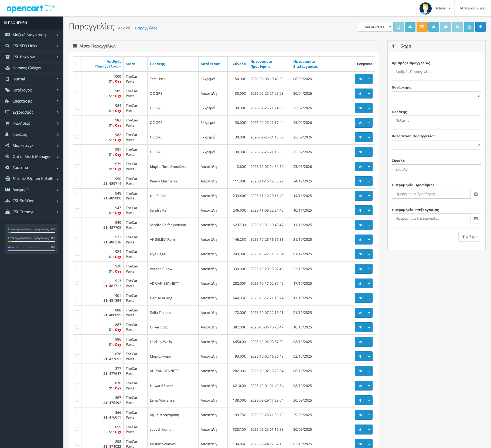Click the Πελάτης filter input field
This screenshot has height=448, width=491.
[x=436, y=120]
